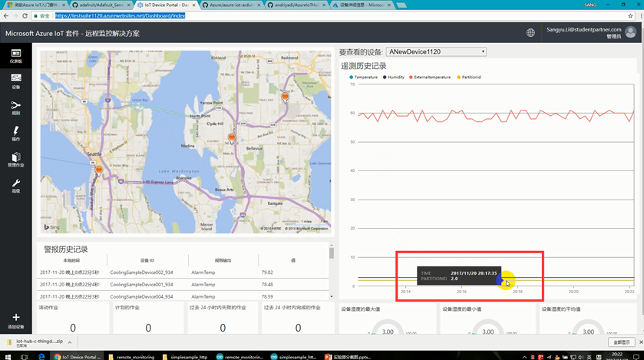
Task: Expand the download item chevron for iot-hub zip
Action: 70,342
